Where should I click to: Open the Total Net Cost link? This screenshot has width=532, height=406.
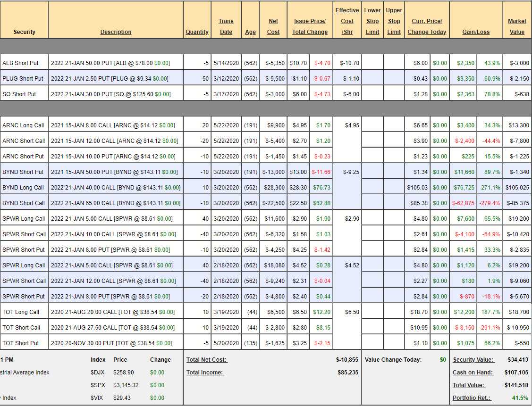(207, 360)
